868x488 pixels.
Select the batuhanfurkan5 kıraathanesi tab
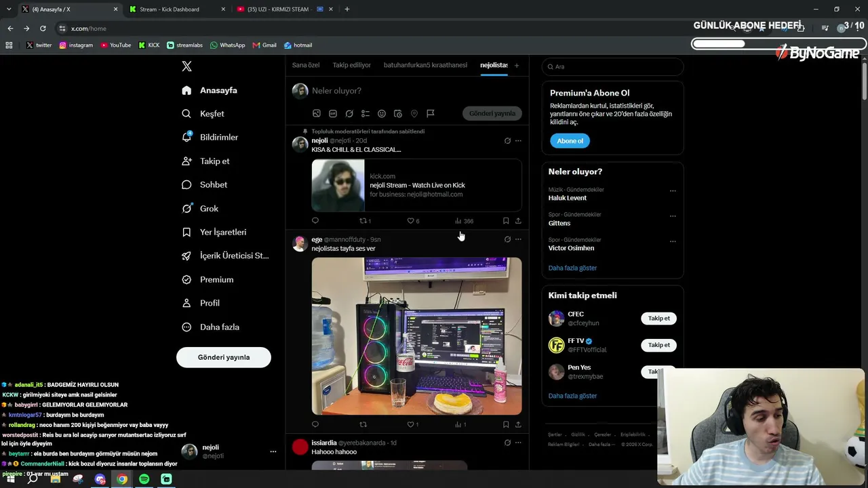(425, 65)
